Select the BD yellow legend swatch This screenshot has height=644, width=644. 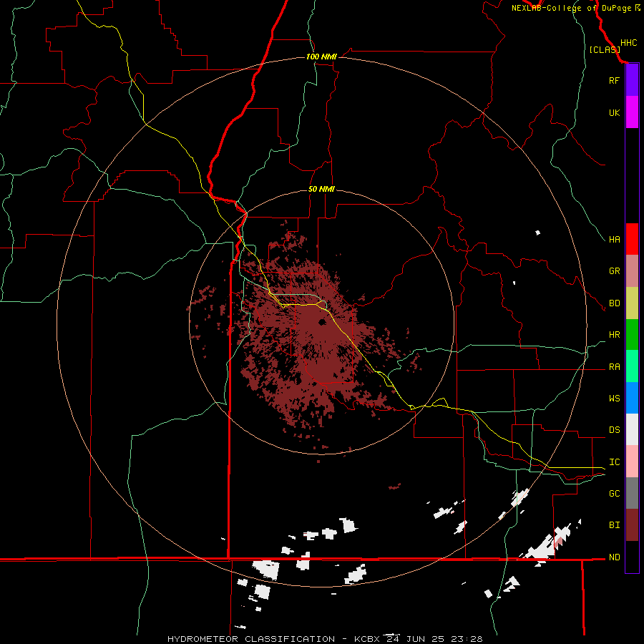[632, 303]
